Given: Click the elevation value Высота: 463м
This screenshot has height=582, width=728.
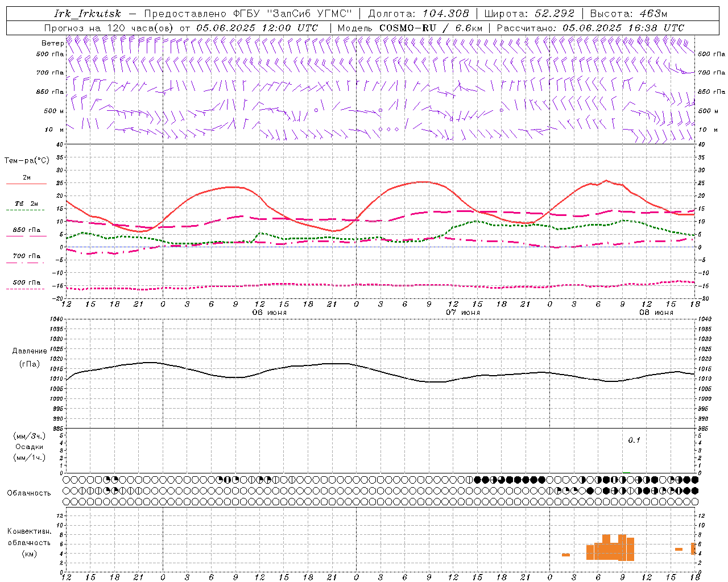Looking at the screenshot, I should pos(628,14).
